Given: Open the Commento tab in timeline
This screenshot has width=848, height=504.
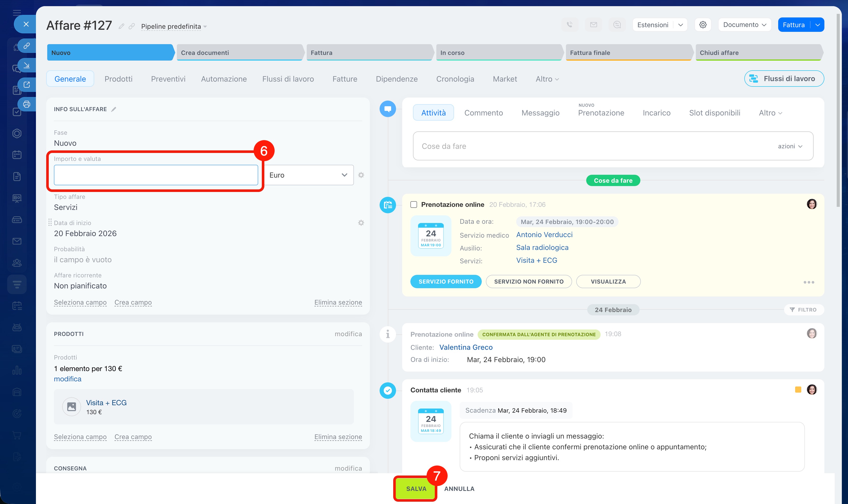Looking at the screenshot, I should pyautogui.click(x=483, y=113).
